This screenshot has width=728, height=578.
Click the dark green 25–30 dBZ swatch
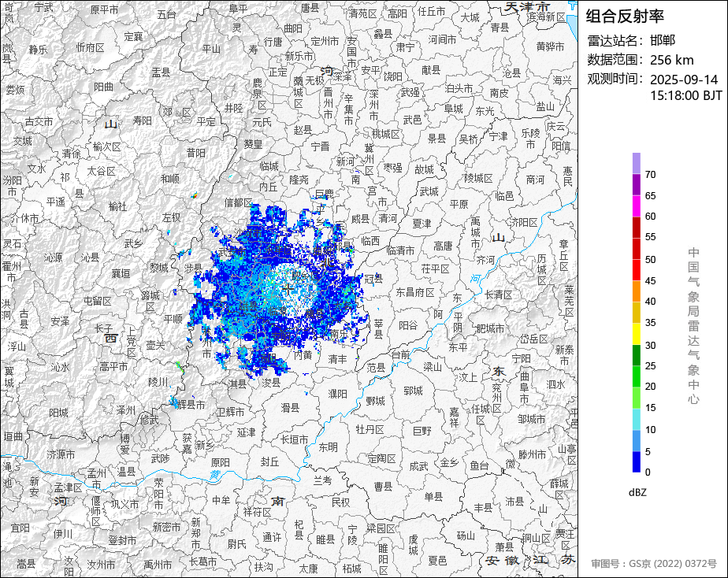[x=637, y=355]
